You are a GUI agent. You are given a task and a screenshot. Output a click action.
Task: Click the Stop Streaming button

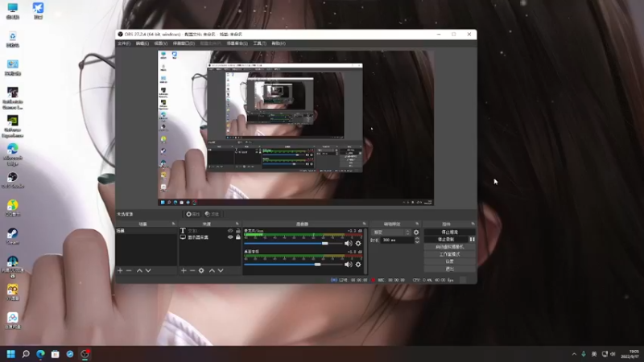(449, 232)
